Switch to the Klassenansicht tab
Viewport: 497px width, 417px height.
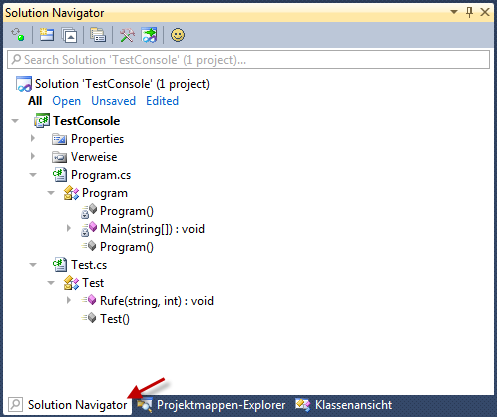pyautogui.click(x=343, y=405)
